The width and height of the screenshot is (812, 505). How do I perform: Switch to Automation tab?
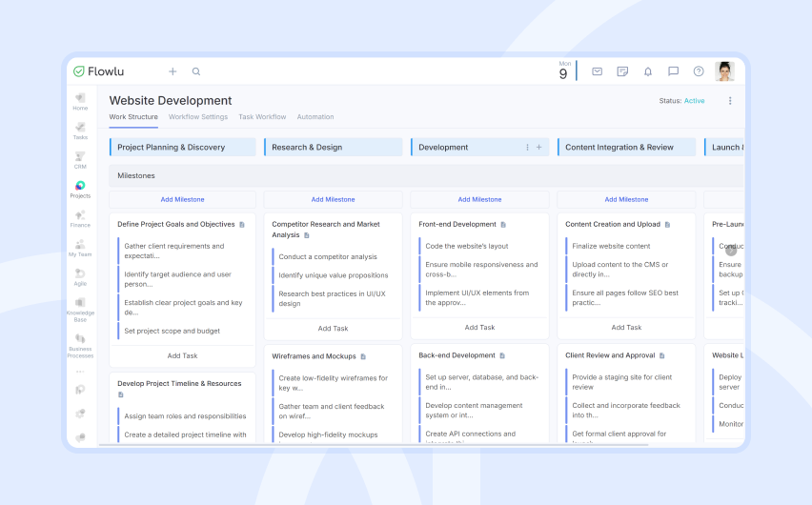[315, 117]
